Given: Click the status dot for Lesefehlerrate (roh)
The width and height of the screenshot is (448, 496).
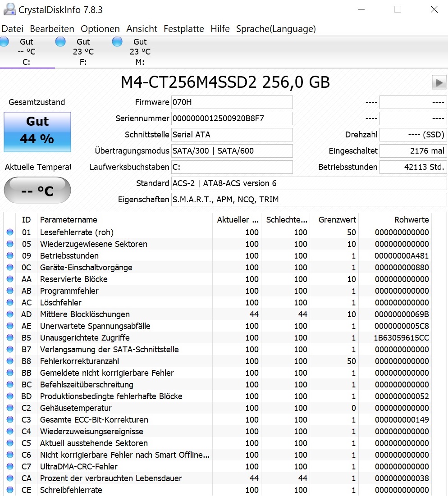Looking at the screenshot, I should [x=10, y=232].
